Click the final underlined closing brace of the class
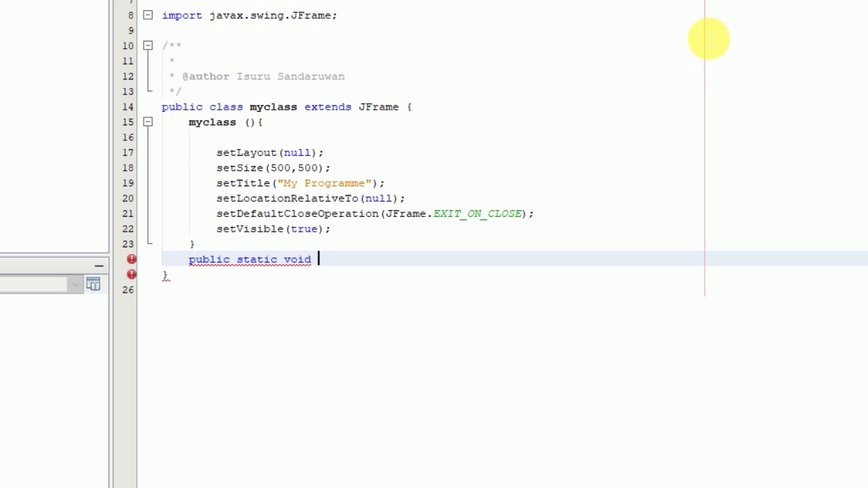The image size is (868, 488). [165, 275]
